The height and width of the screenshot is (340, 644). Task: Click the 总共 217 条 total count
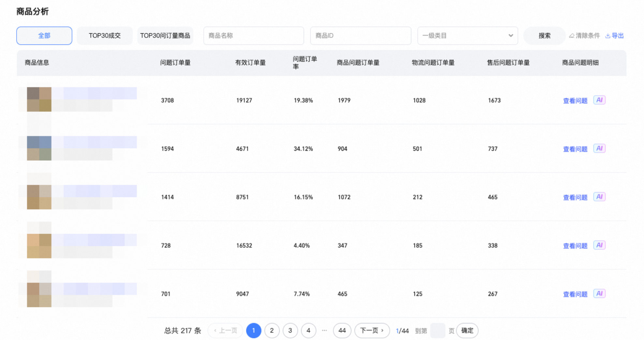[x=183, y=331]
